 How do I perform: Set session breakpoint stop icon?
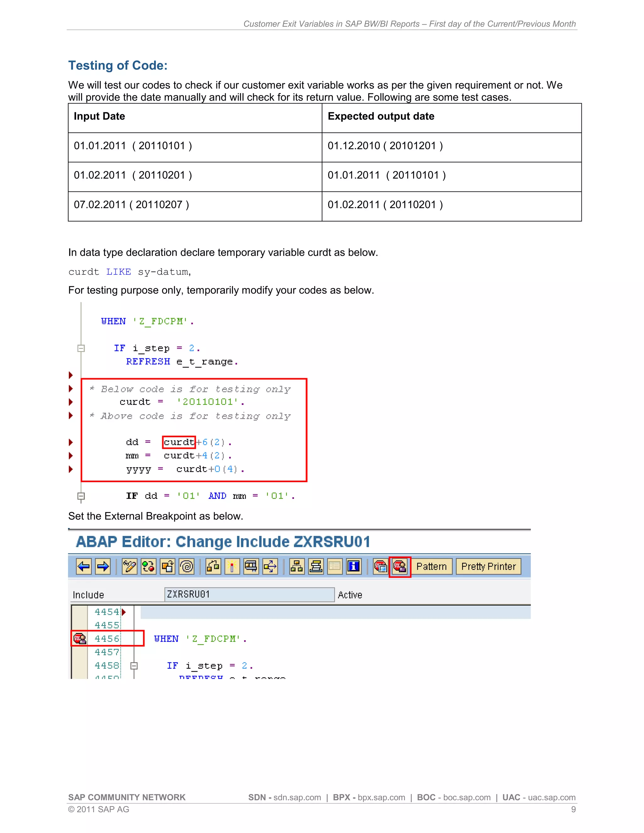tap(380, 566)
